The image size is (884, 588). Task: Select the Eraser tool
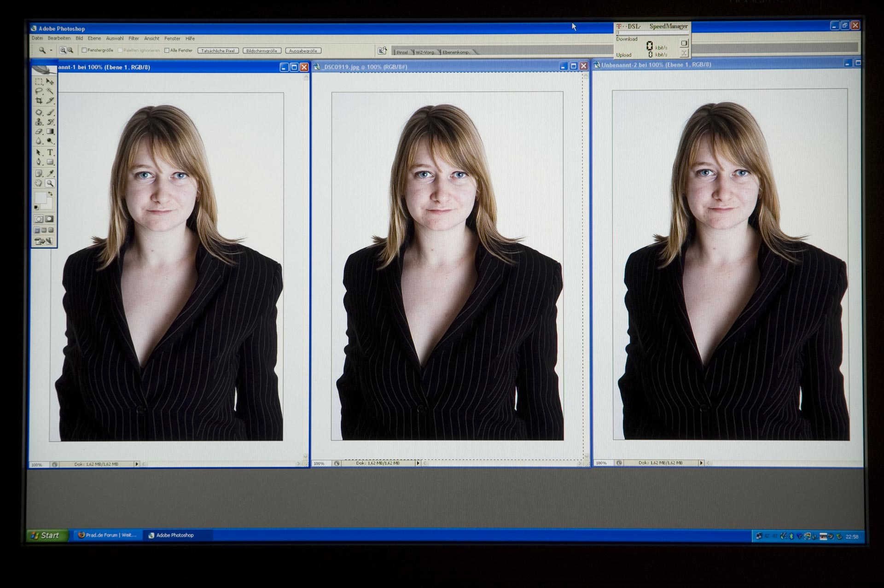(x=39, y=132)
